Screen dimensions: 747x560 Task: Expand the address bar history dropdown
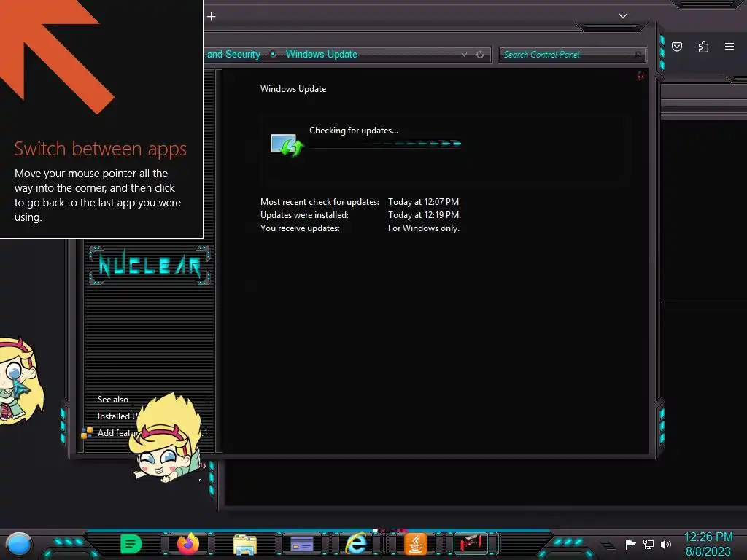[x=464, y=55]
